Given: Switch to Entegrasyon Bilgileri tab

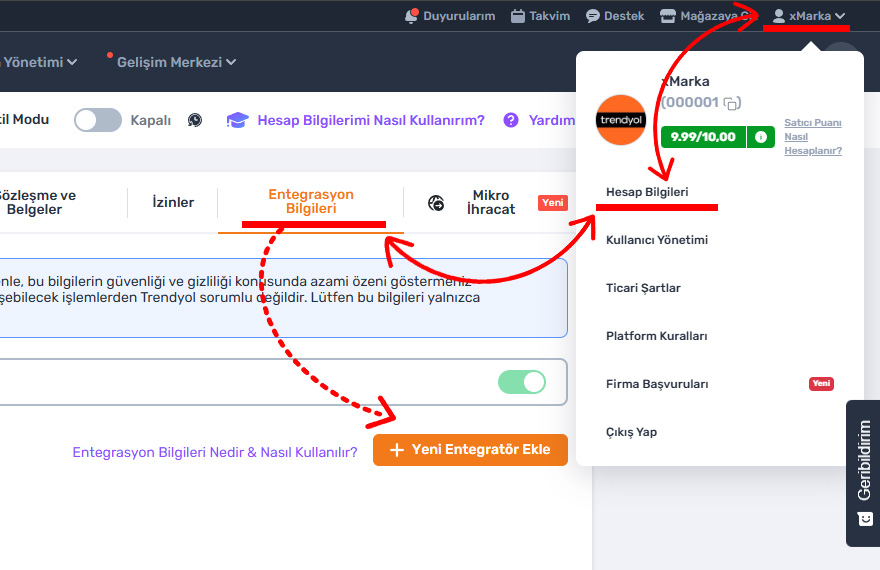Looking at the screenshot, I should (x=311, y=201).
